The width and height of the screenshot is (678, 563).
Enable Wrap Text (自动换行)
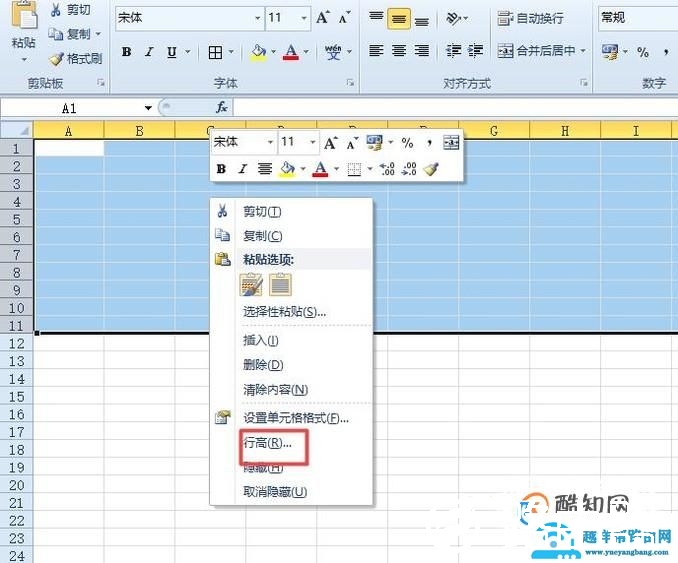pos(531,18)
